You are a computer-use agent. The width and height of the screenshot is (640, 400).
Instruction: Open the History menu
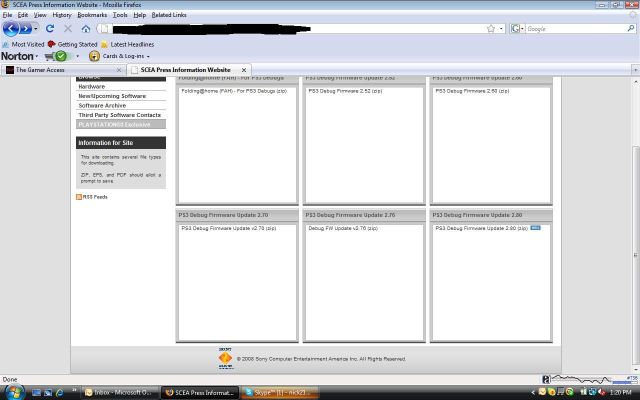point(62,15)
